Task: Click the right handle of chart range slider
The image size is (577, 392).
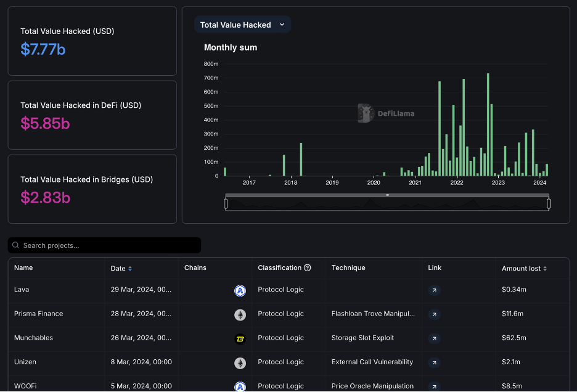Action: coord(549,203)
